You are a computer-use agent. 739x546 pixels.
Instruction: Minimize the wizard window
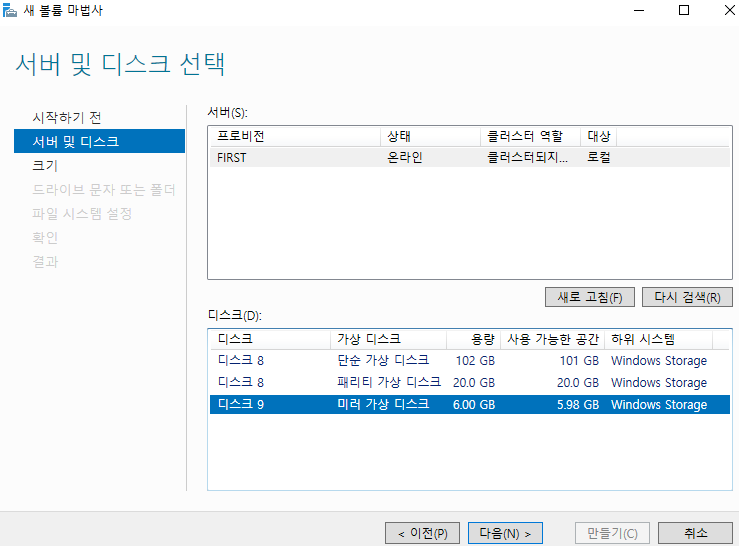(639, 10)
